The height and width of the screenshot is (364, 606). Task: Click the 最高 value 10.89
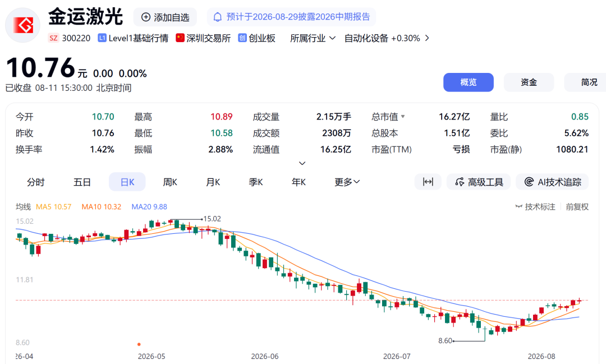222,117
